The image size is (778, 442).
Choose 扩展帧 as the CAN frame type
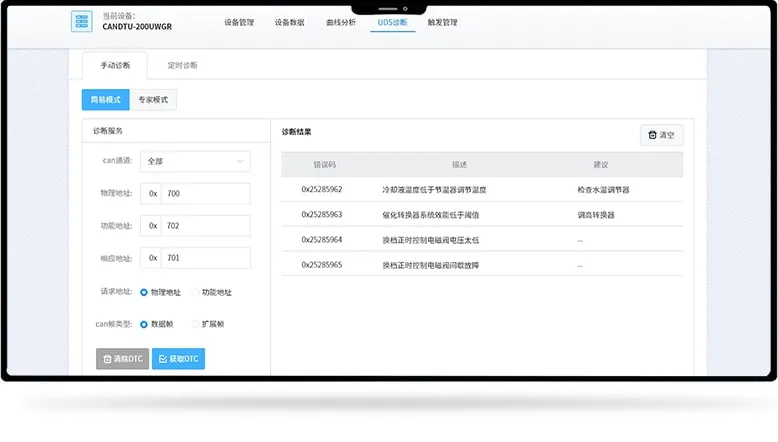pyautogui.click(x=195, y=324)
